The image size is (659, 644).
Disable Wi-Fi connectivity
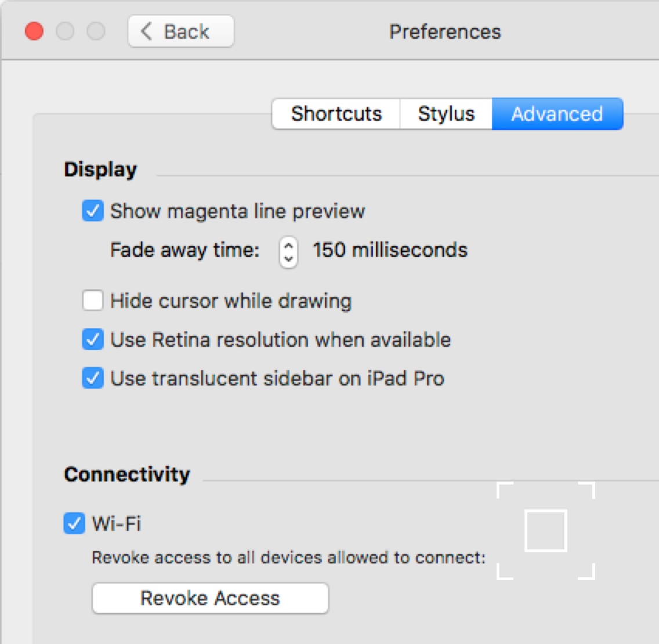pyautogui.click(x=74, y=523)
